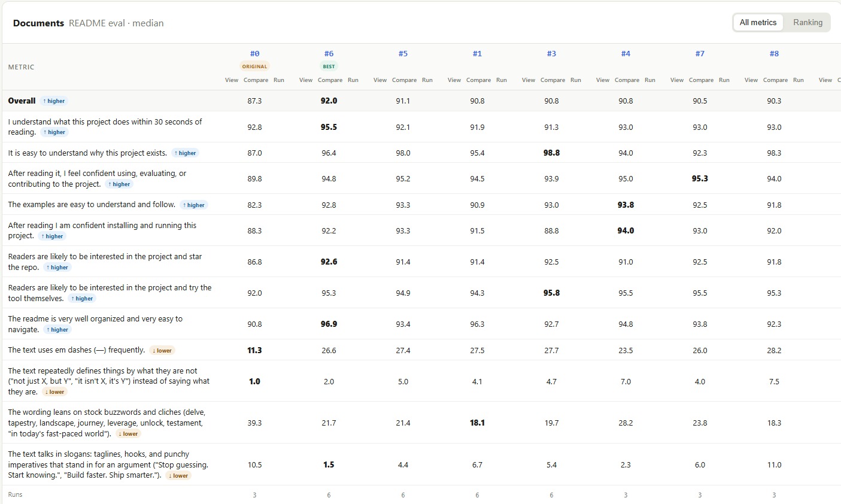
Task: Click Compare under document #0
Action: point(256,80)
